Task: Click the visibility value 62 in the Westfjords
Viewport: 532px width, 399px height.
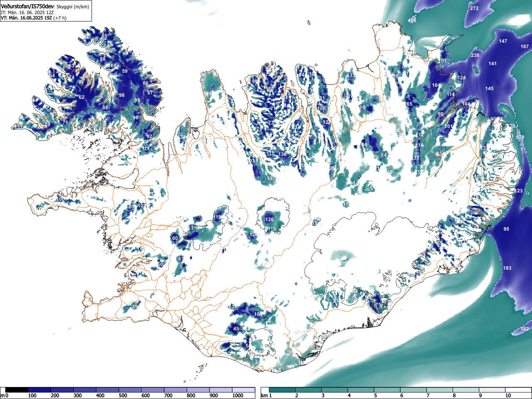Action: [81, 97]
